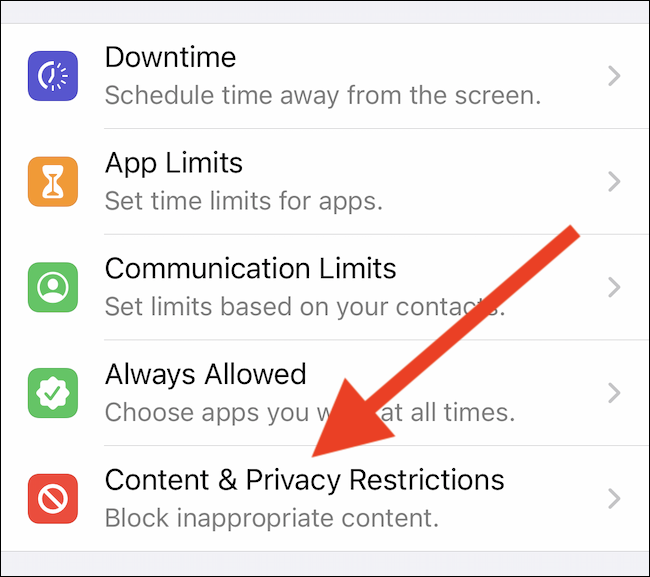Open Content & Privacy Restrictions title

click(305, 481)
